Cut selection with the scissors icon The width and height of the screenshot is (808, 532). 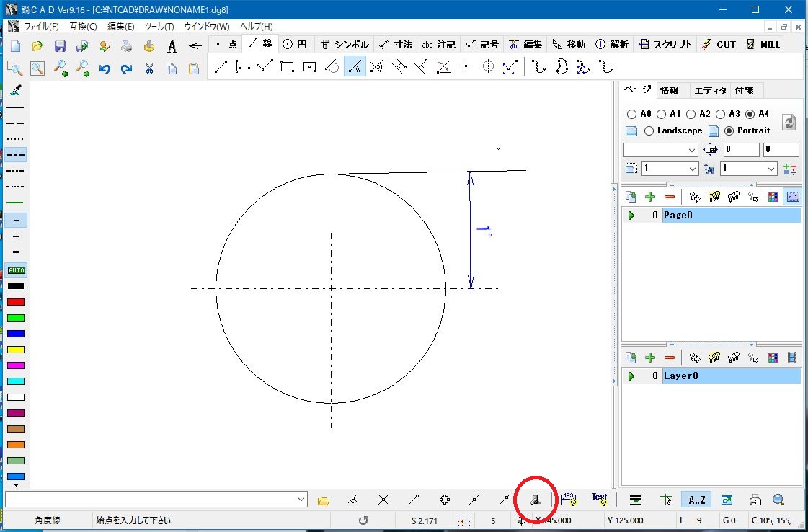[149, 68]
